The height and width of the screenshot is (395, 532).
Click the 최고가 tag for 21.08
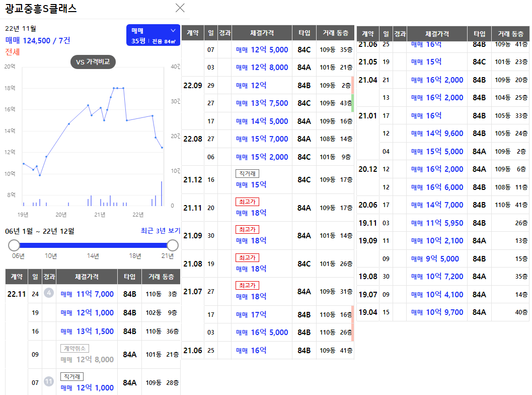pos(247,258)
